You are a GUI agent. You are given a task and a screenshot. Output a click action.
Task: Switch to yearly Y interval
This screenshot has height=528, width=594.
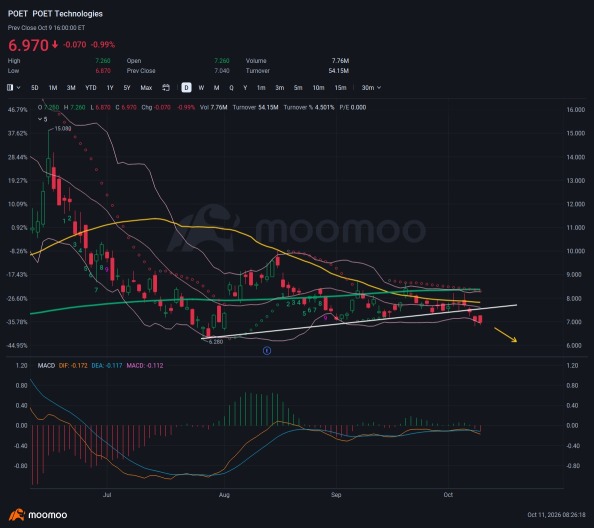click(x=245, y=87)
